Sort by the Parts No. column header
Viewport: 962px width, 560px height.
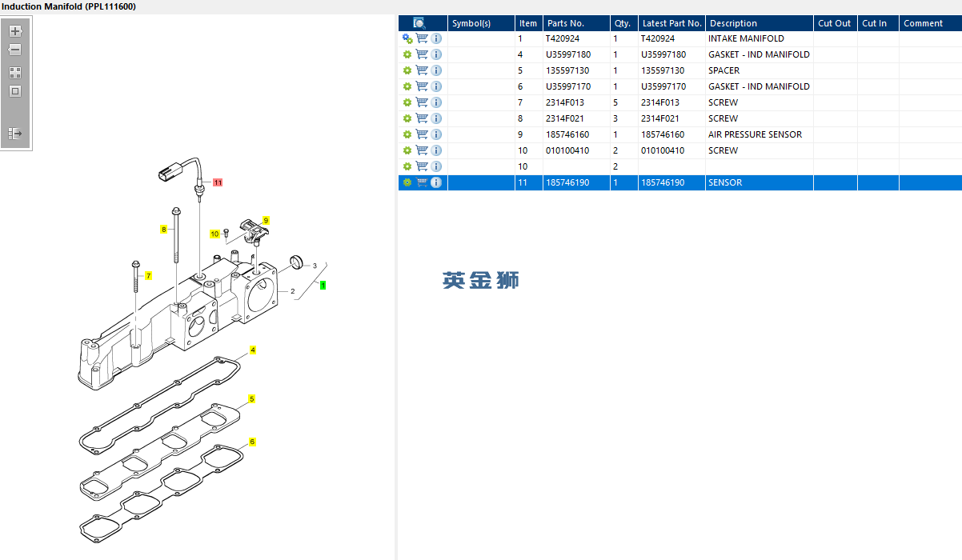tap(576, 23)
